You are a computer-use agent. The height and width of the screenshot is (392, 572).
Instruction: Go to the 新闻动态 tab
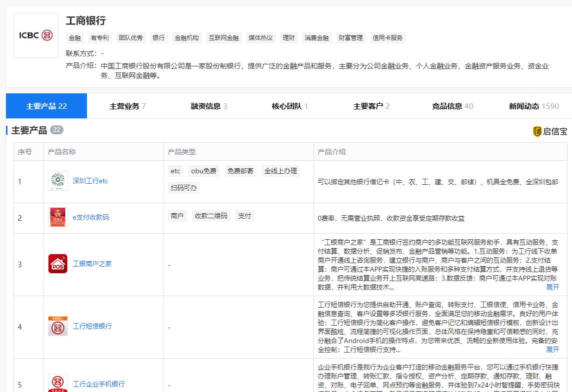(x=533, y=106)
